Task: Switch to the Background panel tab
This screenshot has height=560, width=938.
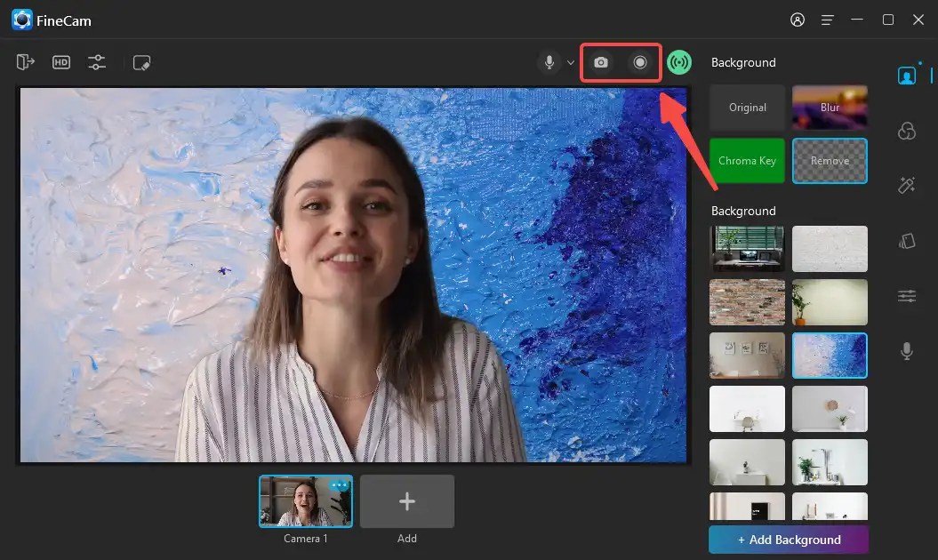Action: [906, 75]
